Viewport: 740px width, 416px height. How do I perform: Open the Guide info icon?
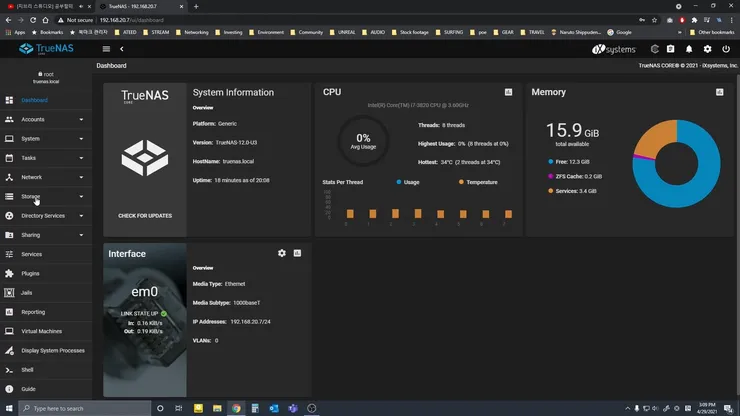tap(9, 389)
